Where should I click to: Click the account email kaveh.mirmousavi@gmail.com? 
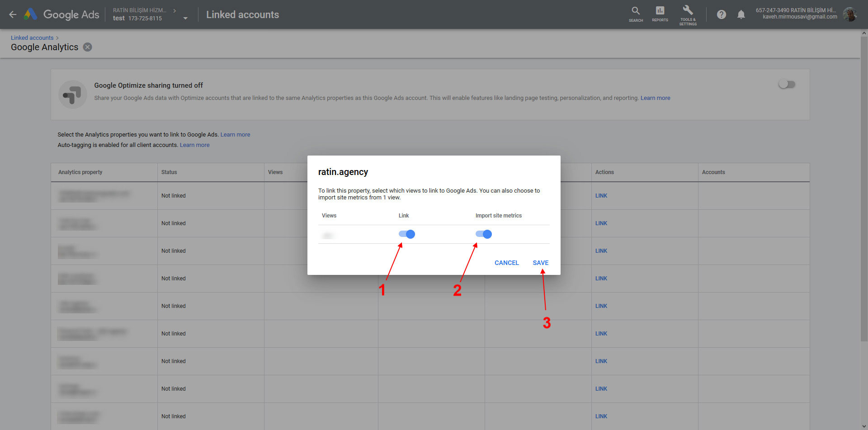click(800, 17)
